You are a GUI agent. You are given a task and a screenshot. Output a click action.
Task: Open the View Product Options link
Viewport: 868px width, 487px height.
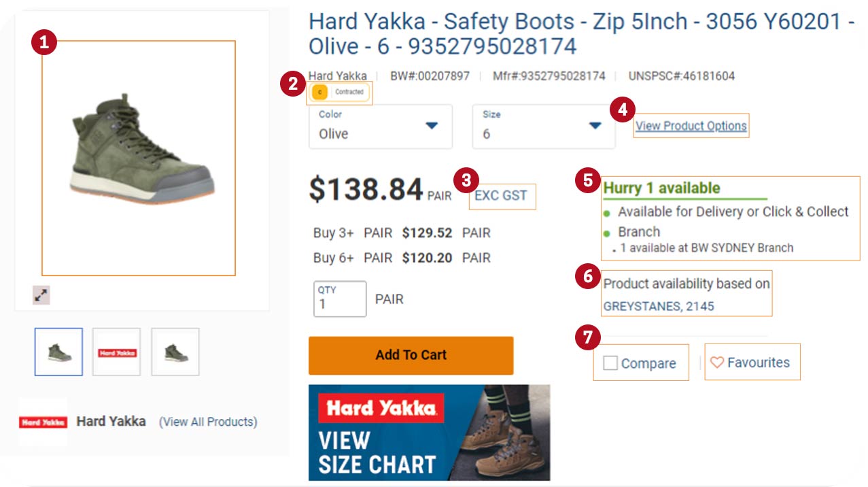click(x=691, y=125)
